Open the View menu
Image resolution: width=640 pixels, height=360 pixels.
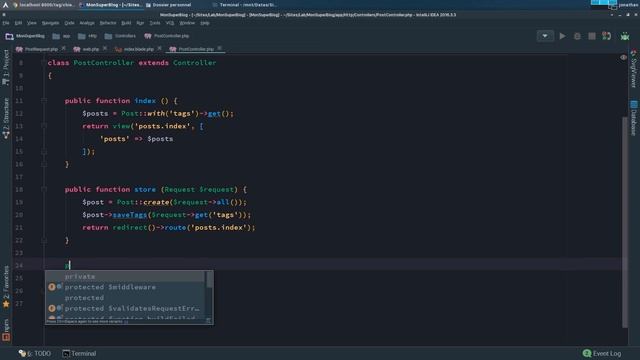click(32, 23)
